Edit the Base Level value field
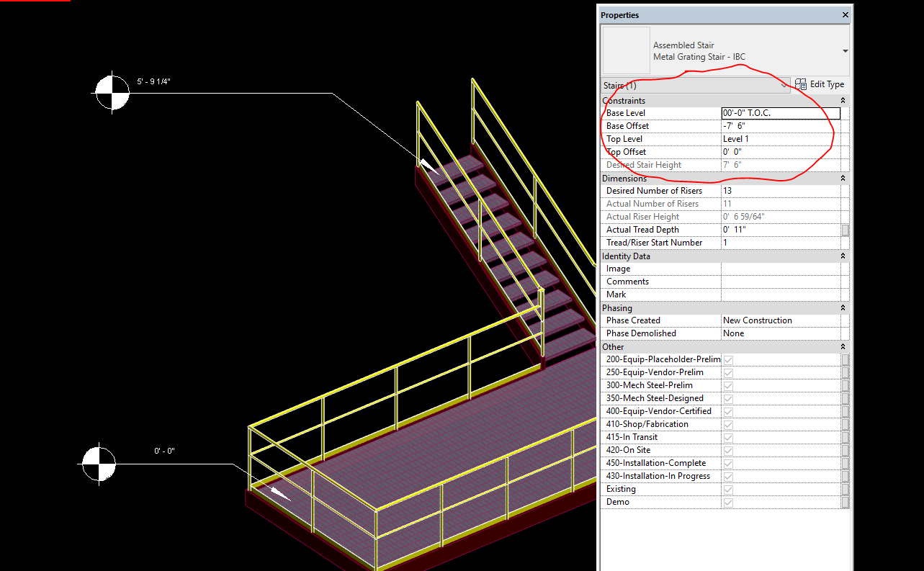 click(x=780, y=112)
